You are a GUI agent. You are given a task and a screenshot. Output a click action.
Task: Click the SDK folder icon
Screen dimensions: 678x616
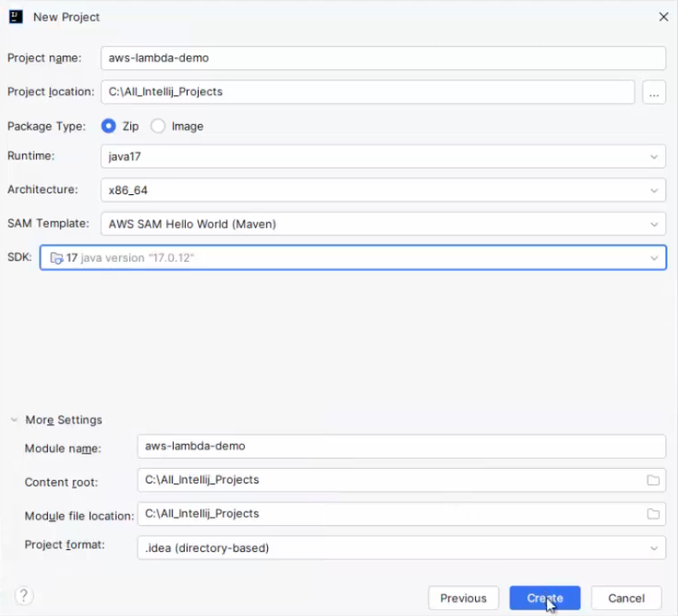pyautogui.click(x=56, y=258)
